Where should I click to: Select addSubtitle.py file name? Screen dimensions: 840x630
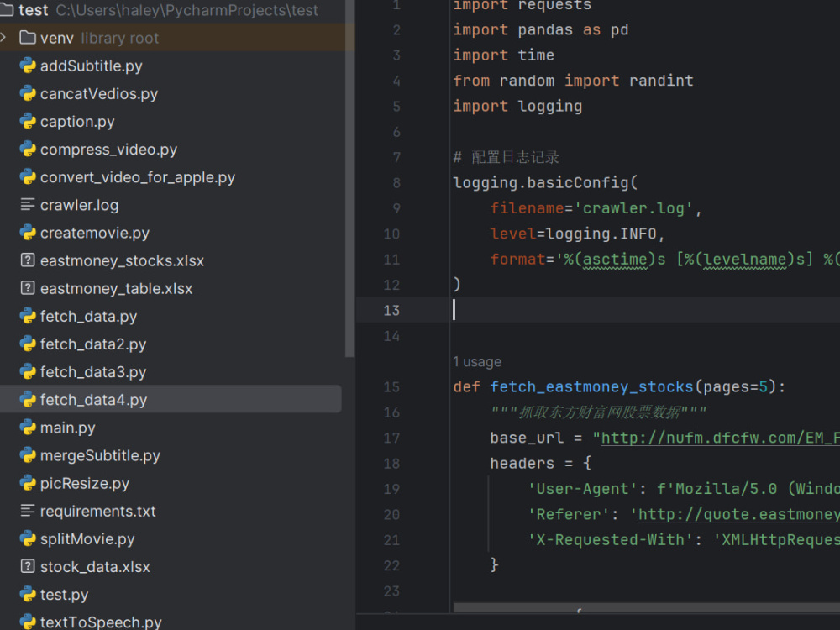91,66
